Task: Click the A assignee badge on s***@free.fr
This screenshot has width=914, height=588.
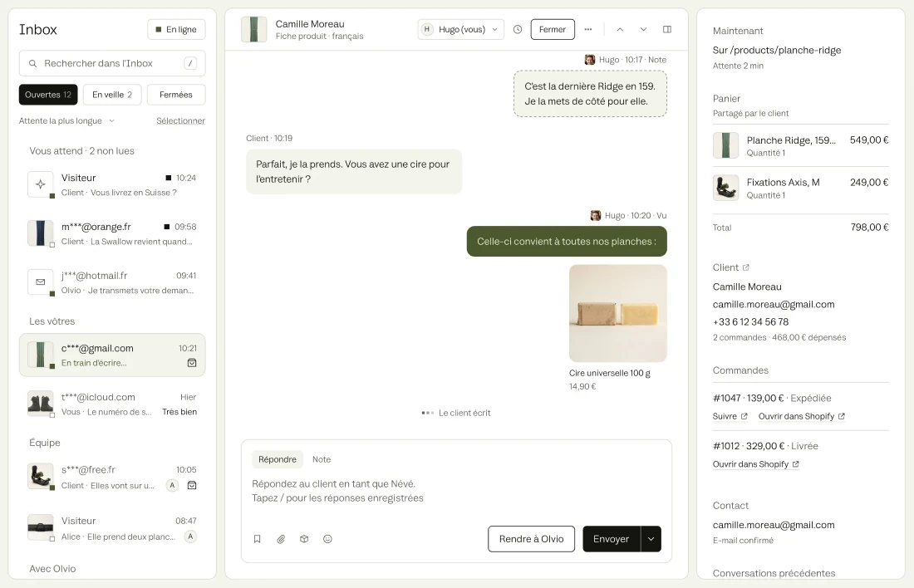Action: pyautogui.click(x=172, y=486)
